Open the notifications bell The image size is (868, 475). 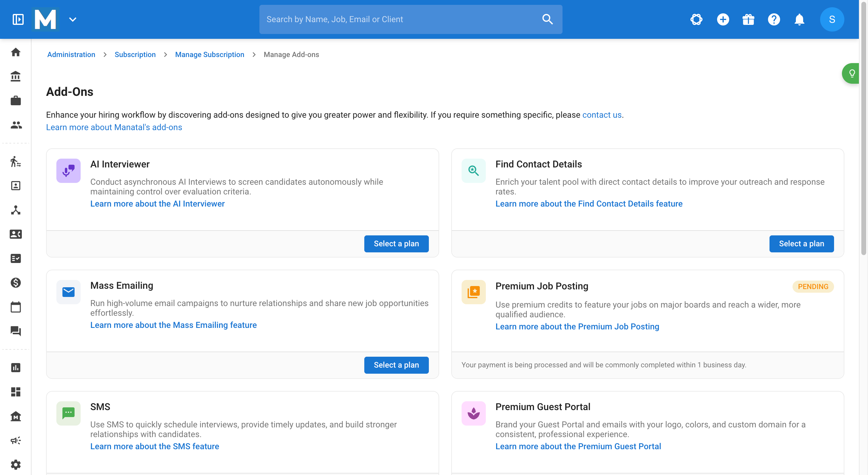click(799, 19)
